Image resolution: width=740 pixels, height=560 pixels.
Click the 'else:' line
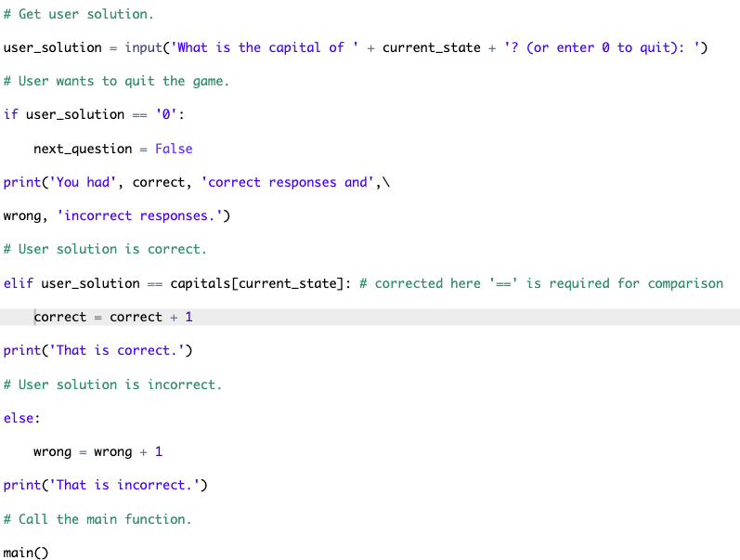(21, 418)
